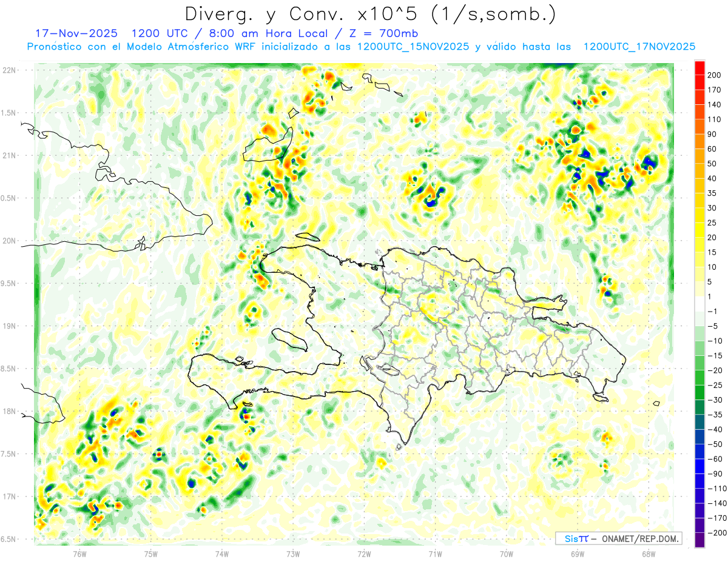Click the -40 colorbar label

click(x=715, y=429)
